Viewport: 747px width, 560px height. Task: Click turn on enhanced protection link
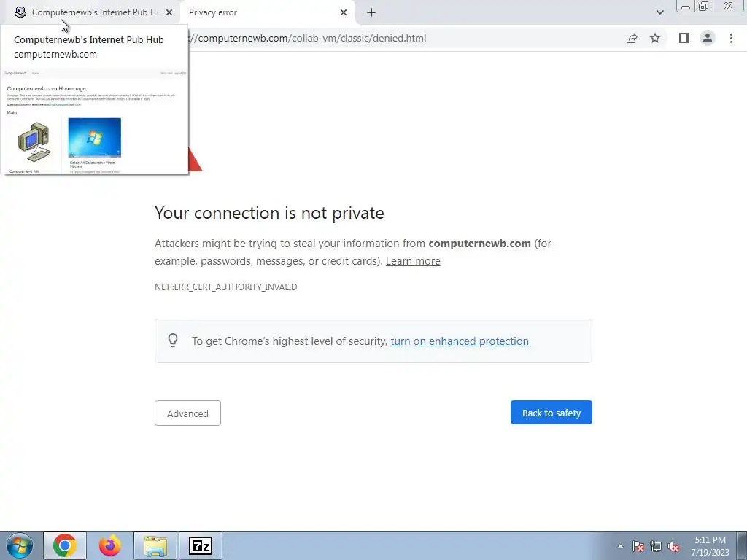point(460,341)
